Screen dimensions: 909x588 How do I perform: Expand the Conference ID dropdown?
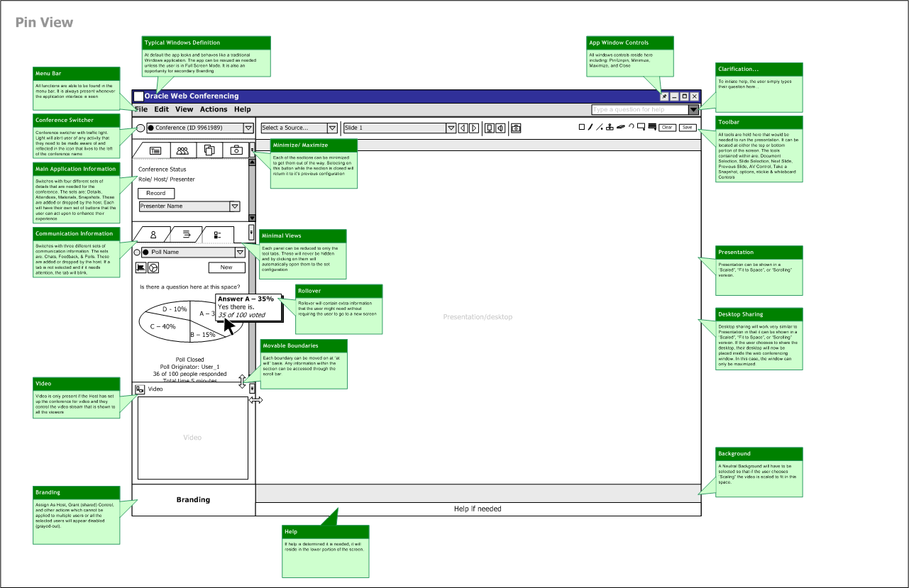[x=248, y=128]
